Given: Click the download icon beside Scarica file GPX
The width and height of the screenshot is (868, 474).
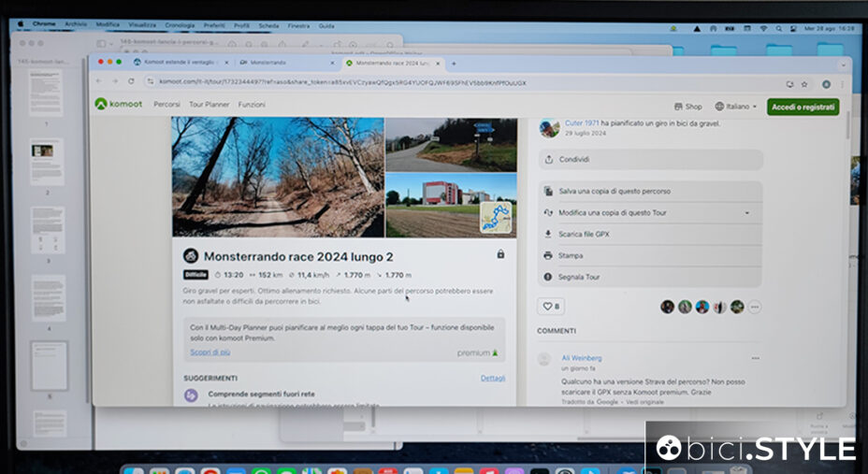Looking at the screenshot, I should click(548, 234).
